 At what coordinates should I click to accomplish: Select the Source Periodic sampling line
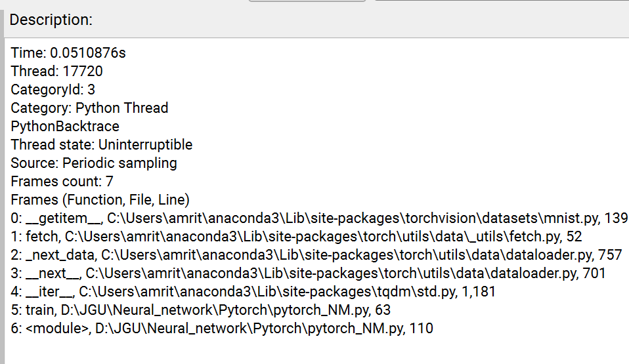93,163
